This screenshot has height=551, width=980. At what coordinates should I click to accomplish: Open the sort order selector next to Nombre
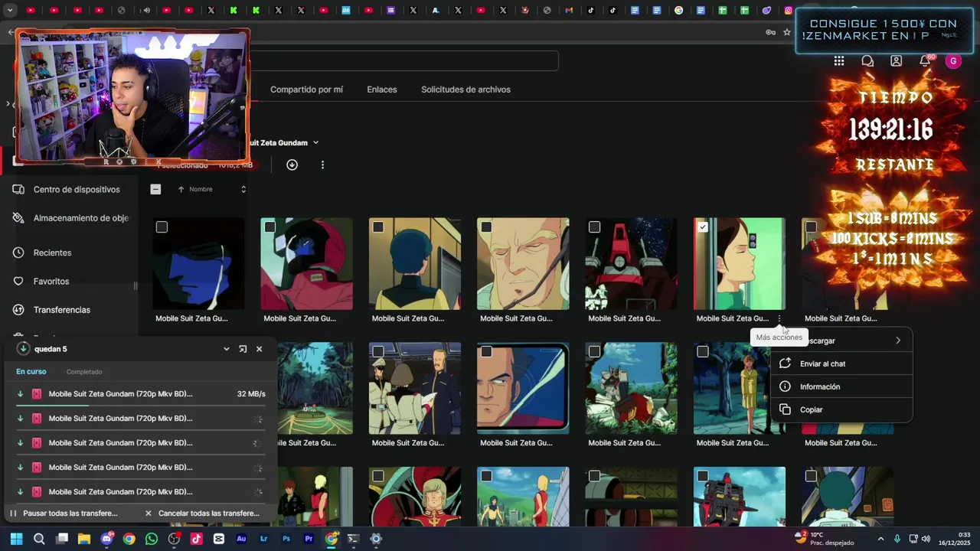coord(243,189)
